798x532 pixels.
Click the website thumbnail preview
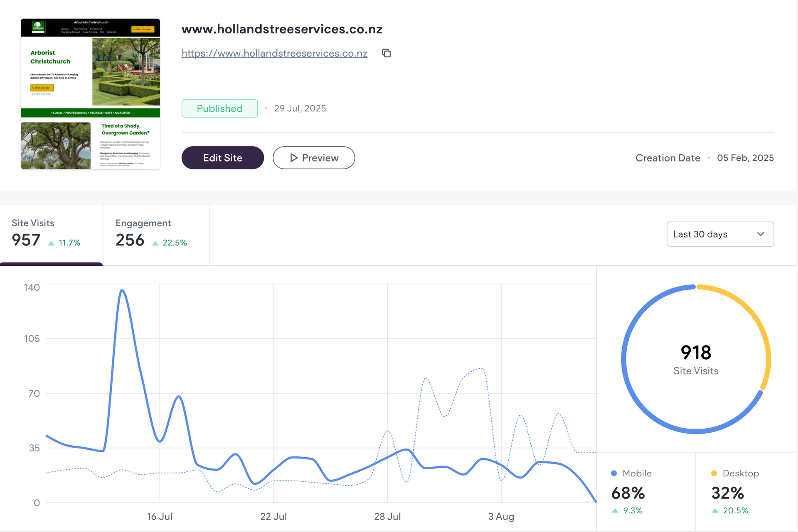coord(90,94)
